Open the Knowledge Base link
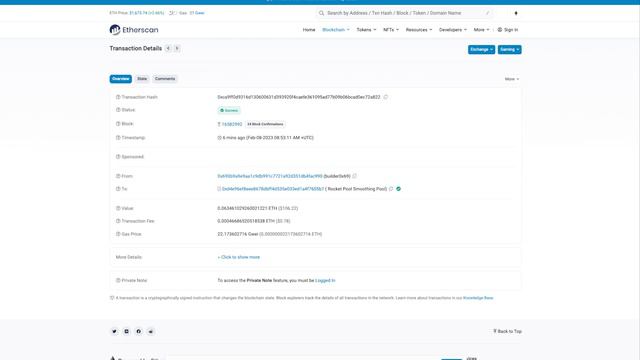Screen dimensions: 640x360 point(478,298)
